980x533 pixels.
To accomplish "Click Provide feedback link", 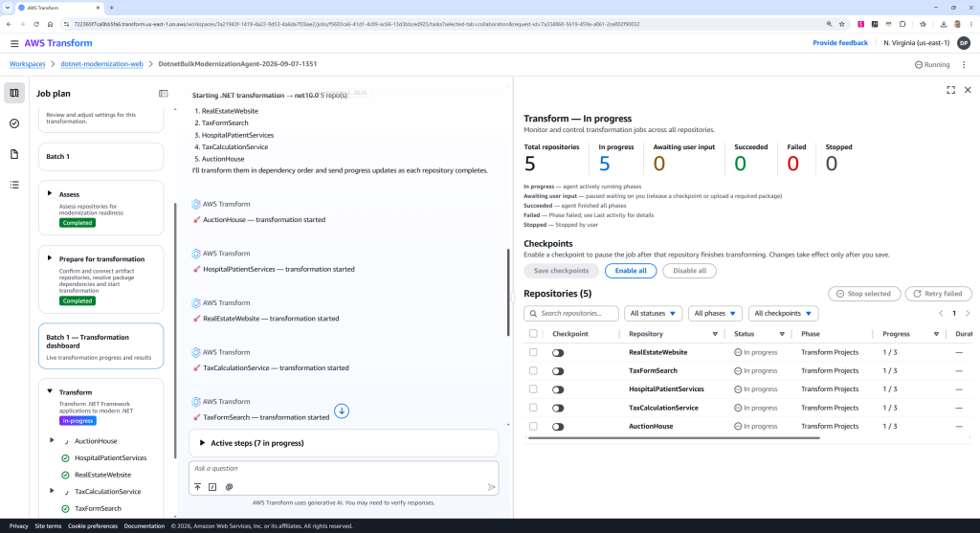I will click(x=840, y=43).
